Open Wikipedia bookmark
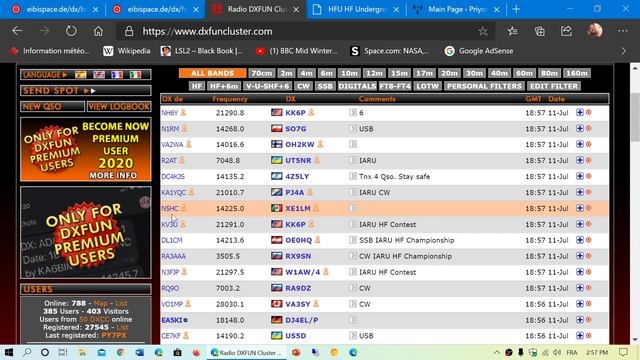Image resolution: width=640 pixels, height=360 pixels. [x=127, y=51]
